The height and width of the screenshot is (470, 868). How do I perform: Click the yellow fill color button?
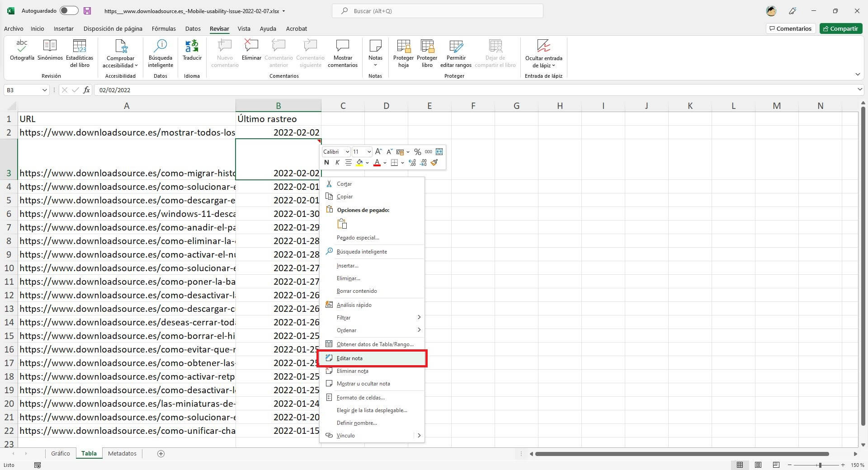[359, 163]
